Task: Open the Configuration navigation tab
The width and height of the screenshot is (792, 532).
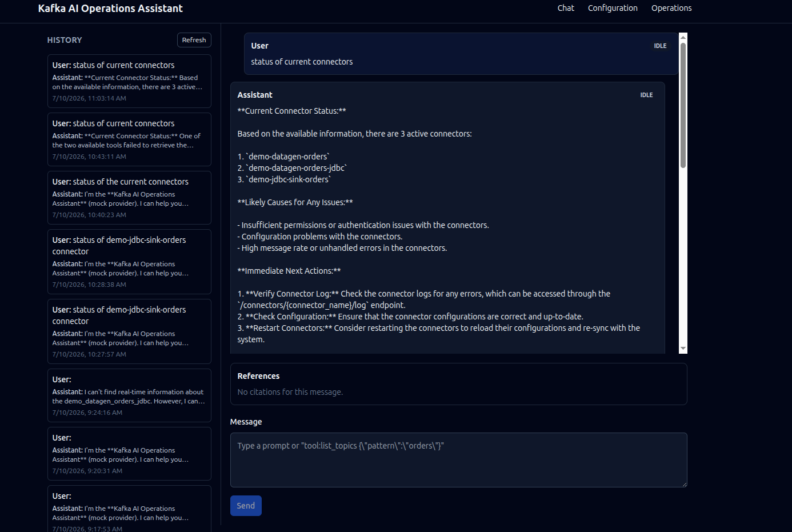Action: 613,8
